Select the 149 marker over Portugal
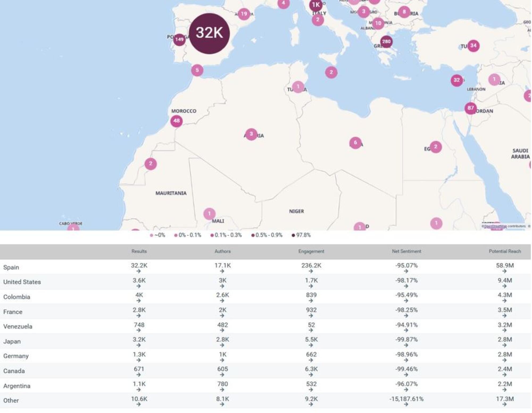The width and height of the screenshot is (532, 413). [x=179, y=40]
